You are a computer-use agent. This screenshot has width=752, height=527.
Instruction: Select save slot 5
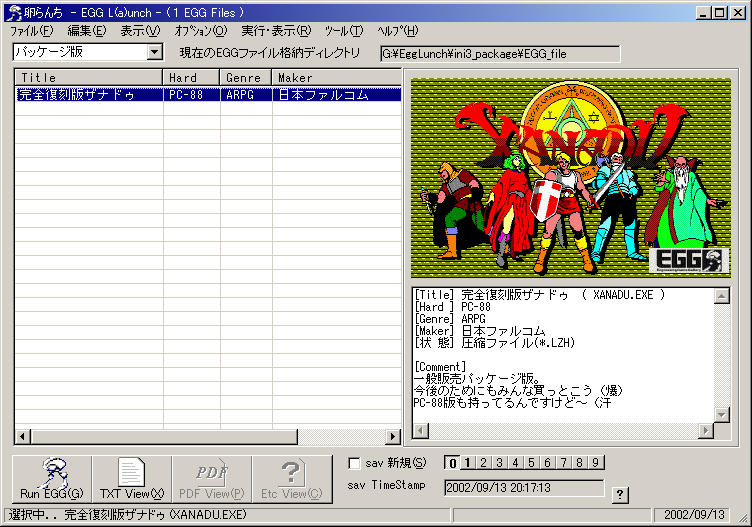pos(531,463)
